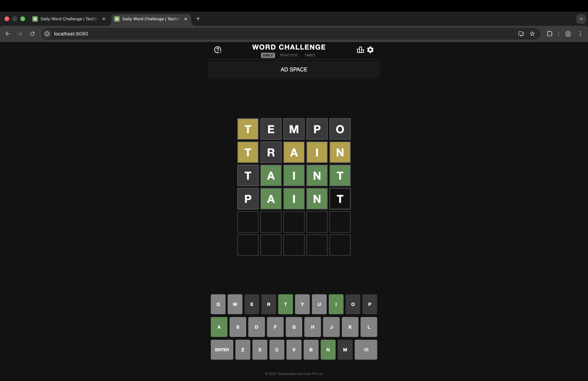The height and width of the screenshot is (381, 588).
Task: Expand the tab search dropdown arrow
Action: point(581,19)
